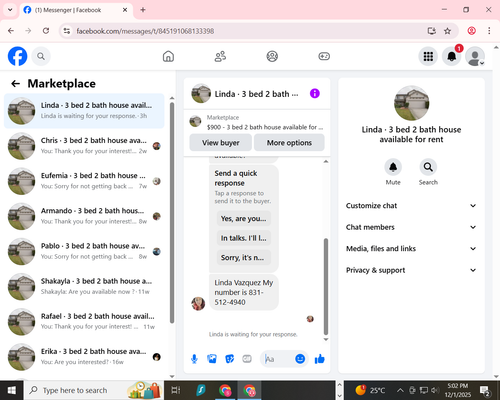Open Erika's conversation in the list

coord(84,357)
